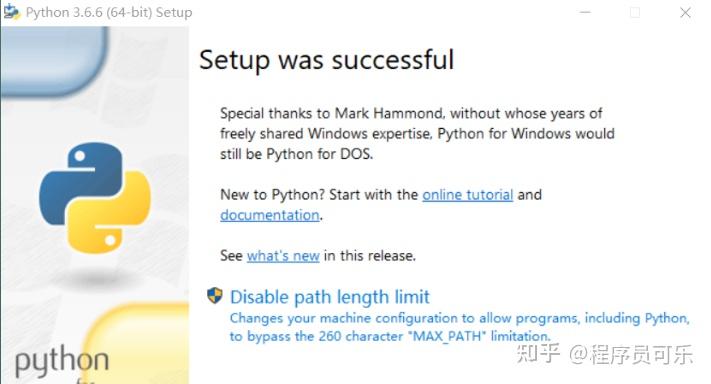The height and width of the screenshot is (384, 711).
Task: Click the grey python wordmark logo
Action: click(x=62, y=361)
